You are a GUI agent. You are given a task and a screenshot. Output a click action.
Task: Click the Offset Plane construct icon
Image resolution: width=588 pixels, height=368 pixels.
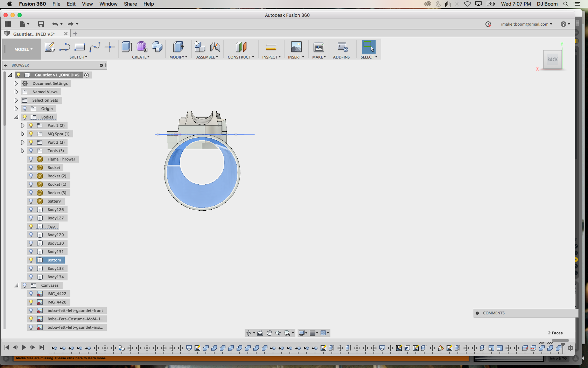[x=241, y=47]
